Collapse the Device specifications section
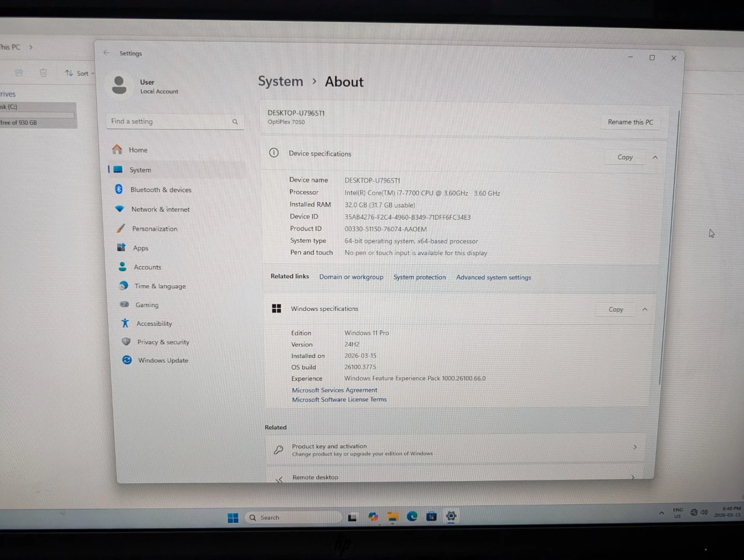Screen dimensions: 744x560 (655, 158)
